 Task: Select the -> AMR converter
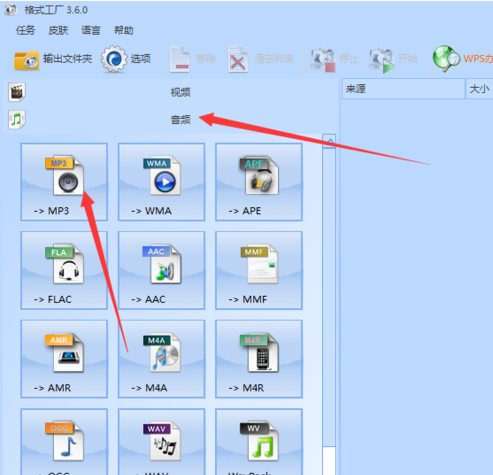pyautogui.click(x=64, y=359)
